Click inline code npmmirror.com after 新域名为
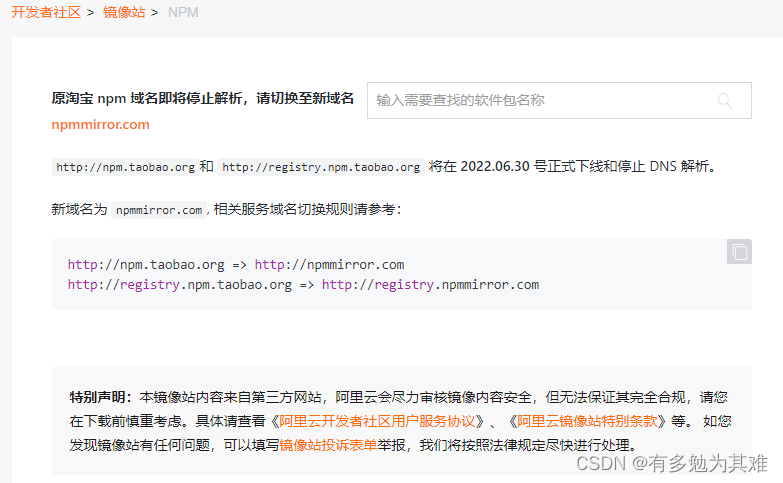The width and height of the screenshot is (783, 483). 159,210
